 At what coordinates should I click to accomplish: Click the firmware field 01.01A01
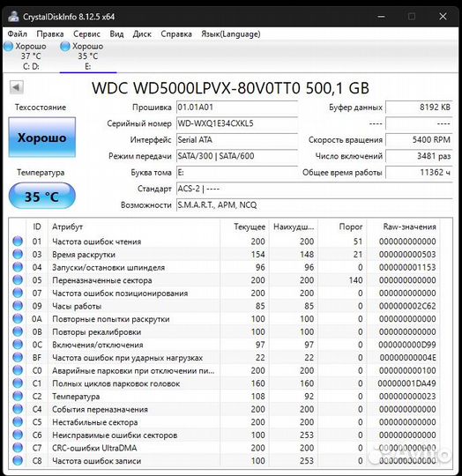[x=237, y=108]
